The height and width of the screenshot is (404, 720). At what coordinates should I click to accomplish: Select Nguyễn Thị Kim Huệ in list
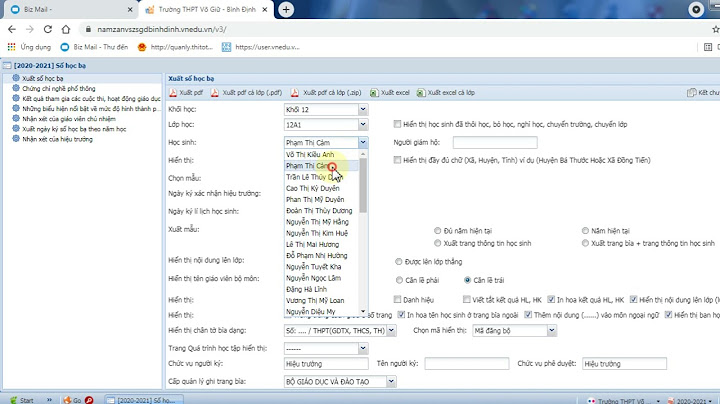click(321, 233)
